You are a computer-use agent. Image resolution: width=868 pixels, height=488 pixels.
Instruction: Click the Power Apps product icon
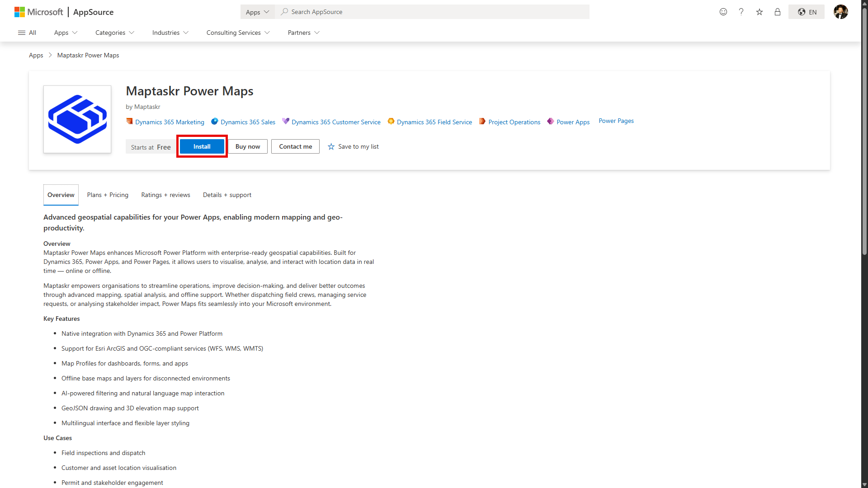tap(551, 122)
